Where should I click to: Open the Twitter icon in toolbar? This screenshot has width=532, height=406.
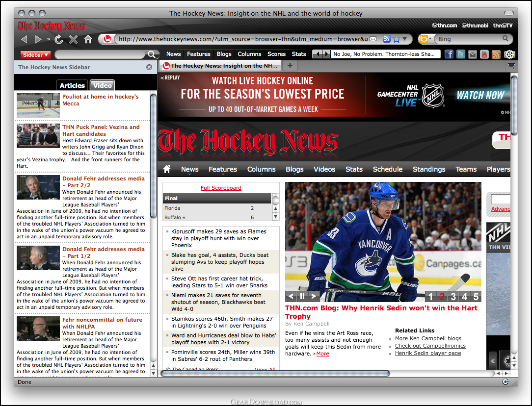click(461, 54)
